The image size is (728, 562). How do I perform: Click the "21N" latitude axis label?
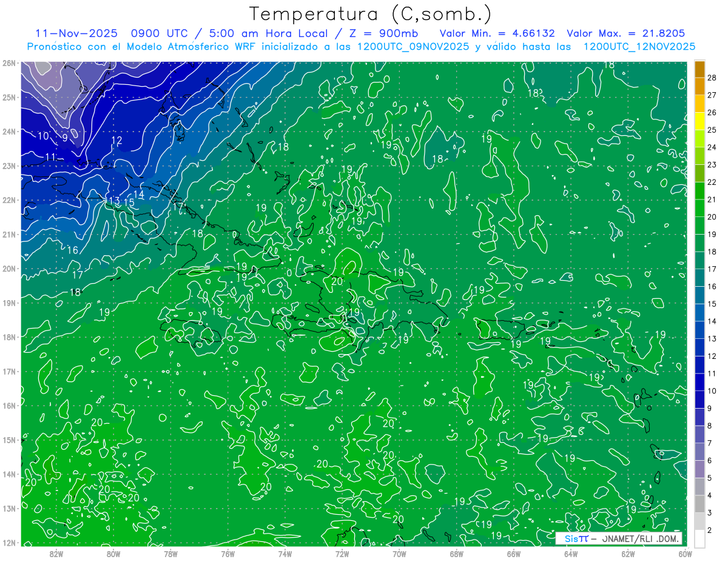click(x=8, y=234)
